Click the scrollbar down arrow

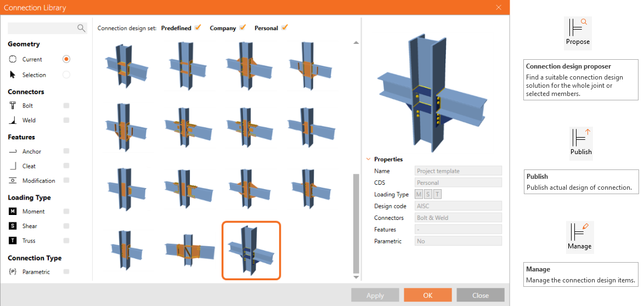click(356, 277)
